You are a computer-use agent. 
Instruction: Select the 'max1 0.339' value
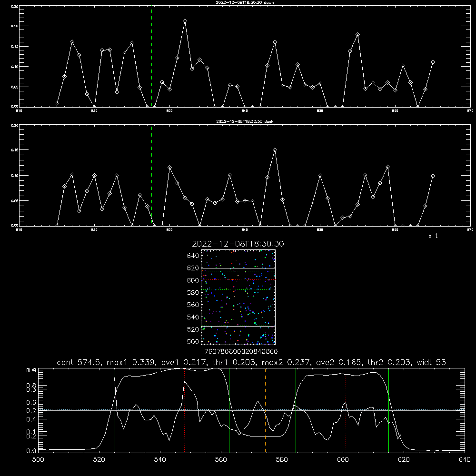pyautogui.click(x=131, y=362)
